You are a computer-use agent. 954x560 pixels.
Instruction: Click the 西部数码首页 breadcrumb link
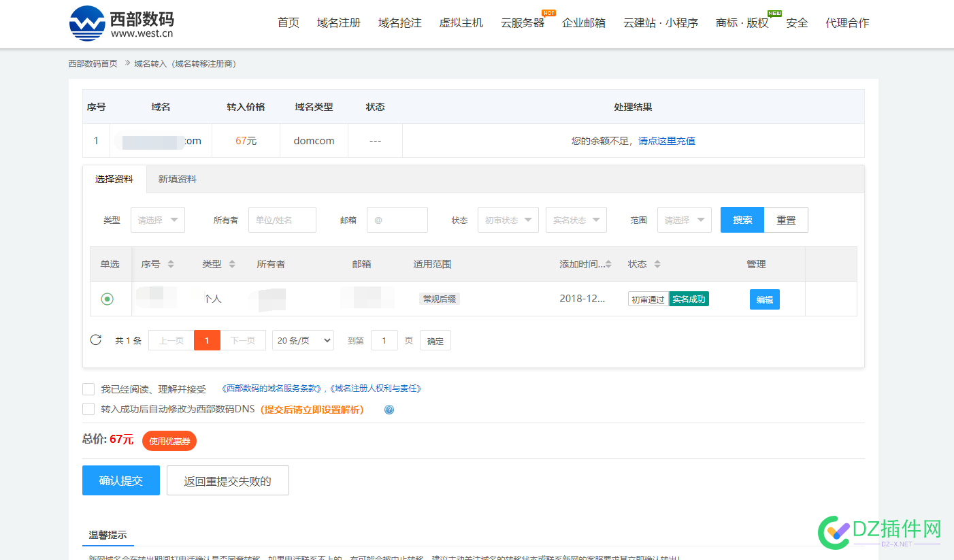click(x=93, y=63)
